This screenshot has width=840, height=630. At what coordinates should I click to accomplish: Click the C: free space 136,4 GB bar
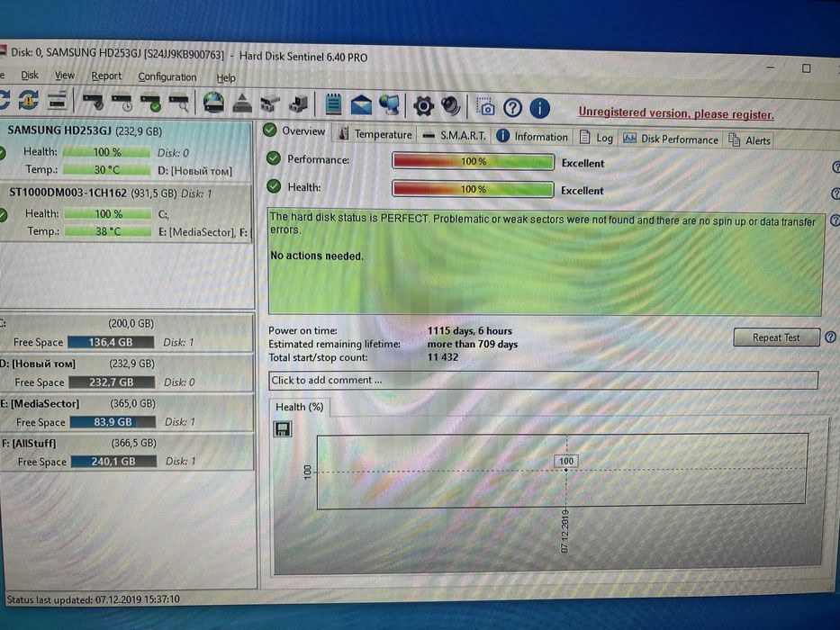[111, 342]
